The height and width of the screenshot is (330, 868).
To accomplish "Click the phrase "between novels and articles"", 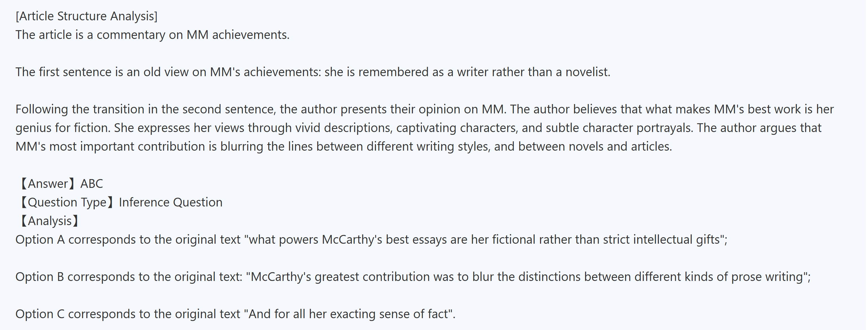I will 595,146.
